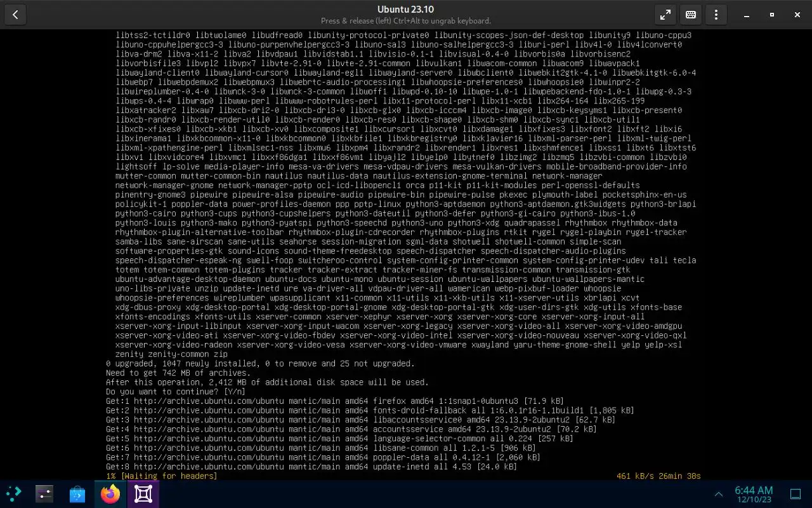This screenshot has height=508, width=812.
Task: Open Firefox from the taskbar
Action: point(110,494)
